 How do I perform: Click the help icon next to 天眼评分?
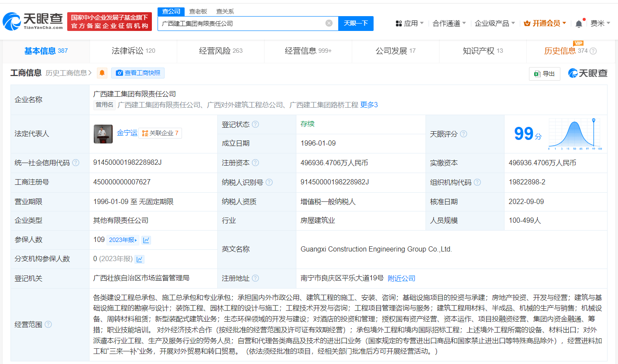pyautogui.click(x=463, y=134)
